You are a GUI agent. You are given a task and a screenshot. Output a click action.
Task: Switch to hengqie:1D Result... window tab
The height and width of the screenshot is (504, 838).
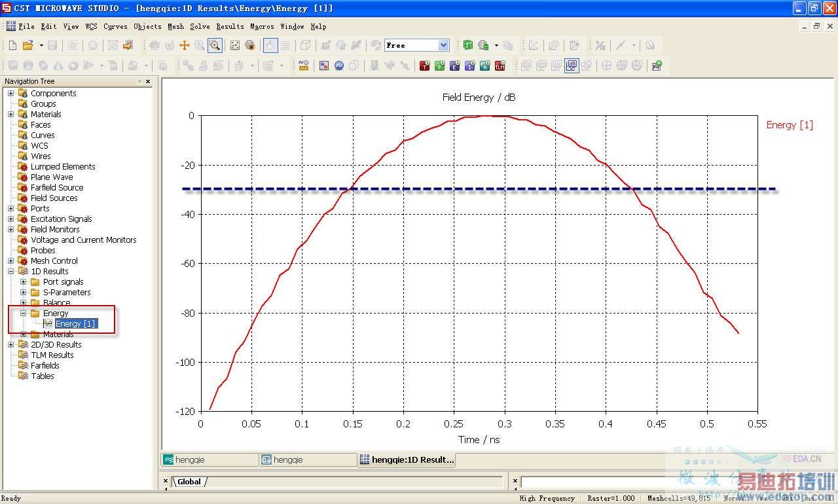[x=407, y=459]
